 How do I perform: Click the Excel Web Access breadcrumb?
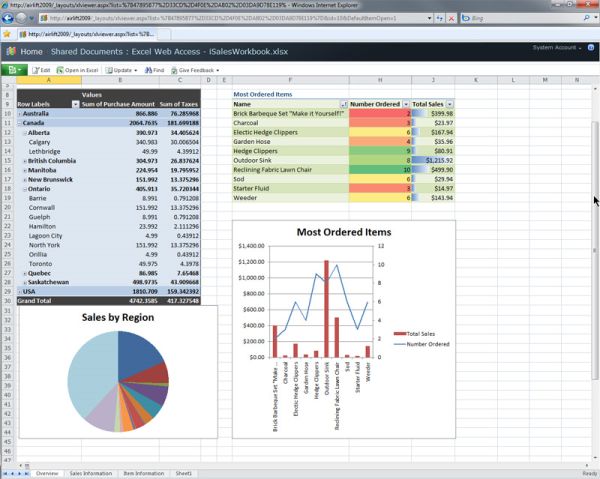(166, 52)
